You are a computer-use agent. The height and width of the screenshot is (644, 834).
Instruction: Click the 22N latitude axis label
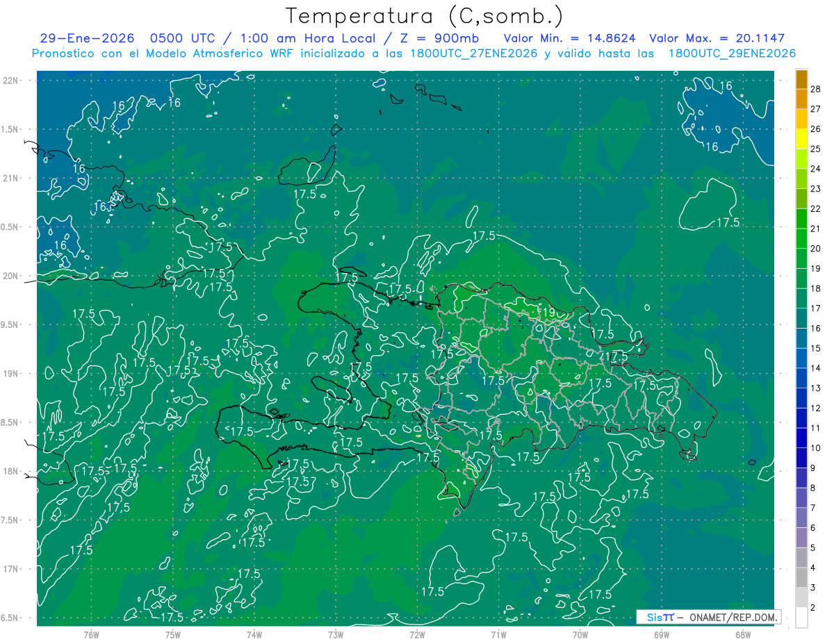(11, 81)
